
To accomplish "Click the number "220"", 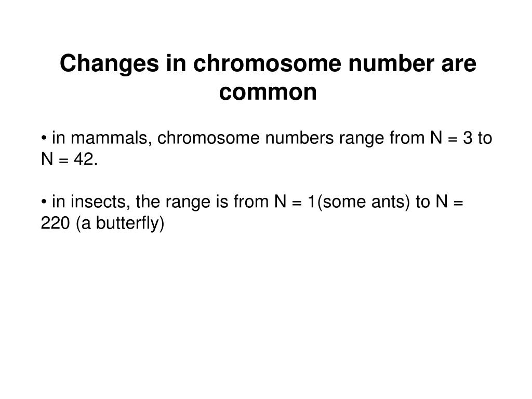I will point(55,223).
